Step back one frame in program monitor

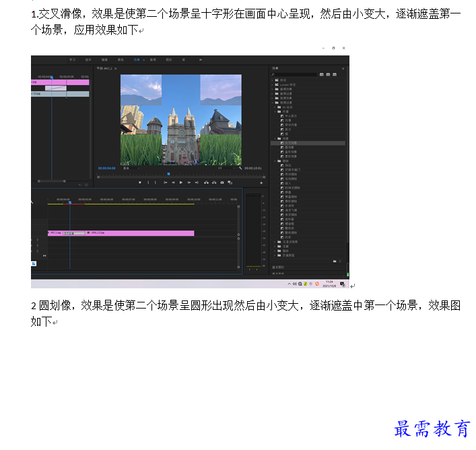pyautogui.click(x=173, y=183)
